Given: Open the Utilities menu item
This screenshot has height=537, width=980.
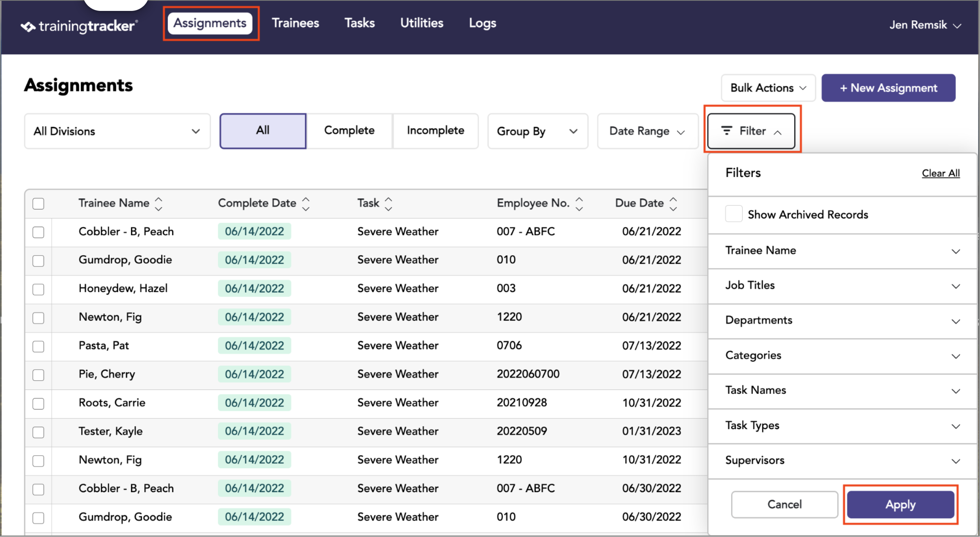Looking at the screenshot, I should pos(422,23).
